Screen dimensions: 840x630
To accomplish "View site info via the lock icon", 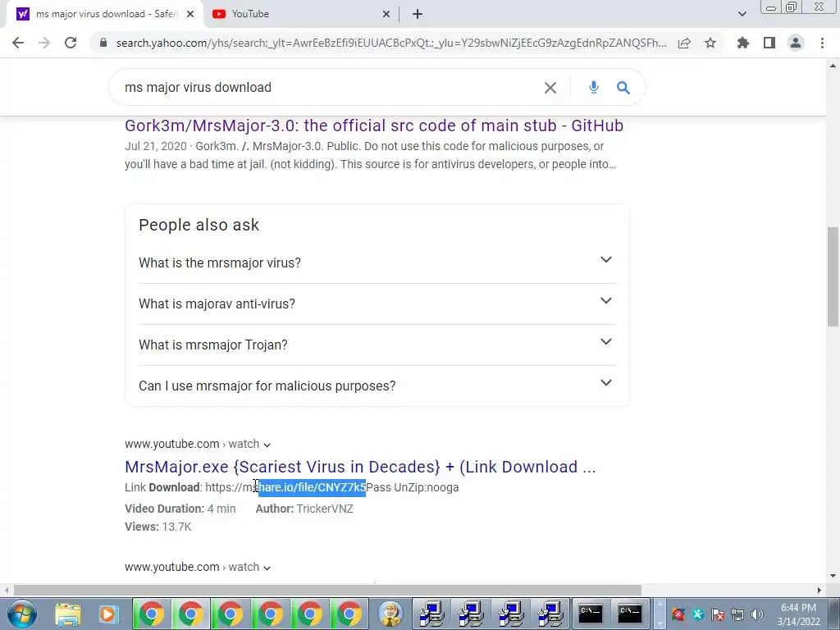I will [103, 43].
